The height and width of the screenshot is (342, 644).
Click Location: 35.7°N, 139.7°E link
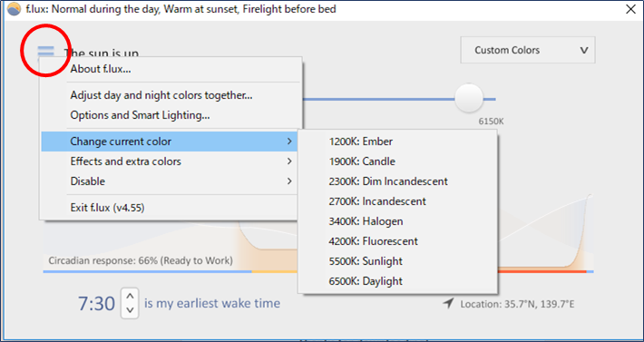pyautogui.click(x=517, y=304)
